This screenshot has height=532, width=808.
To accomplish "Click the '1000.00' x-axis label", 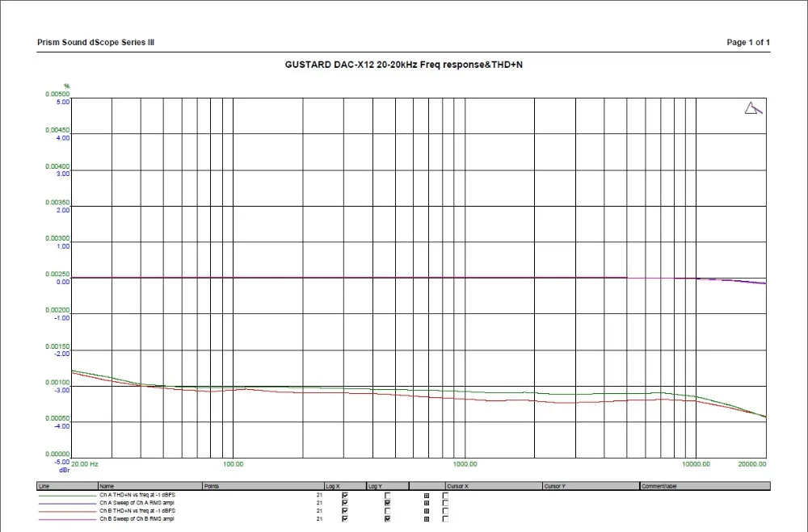I will (465, 464).
